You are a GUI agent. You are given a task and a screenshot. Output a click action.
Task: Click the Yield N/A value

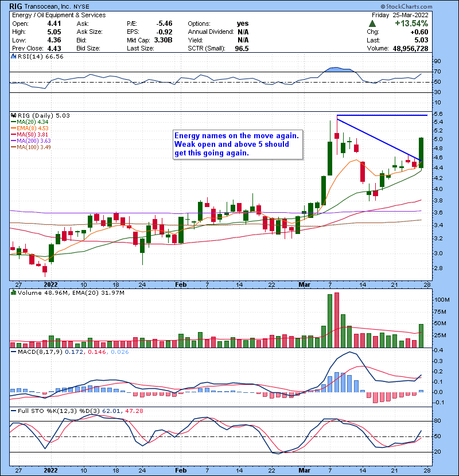(243, 40)
